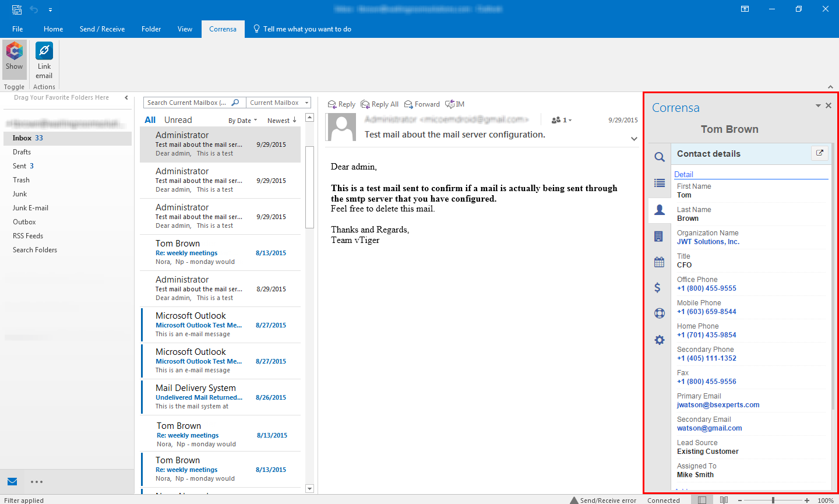Click Office Phone +1 (800) 455-9555

click(706, 288)
